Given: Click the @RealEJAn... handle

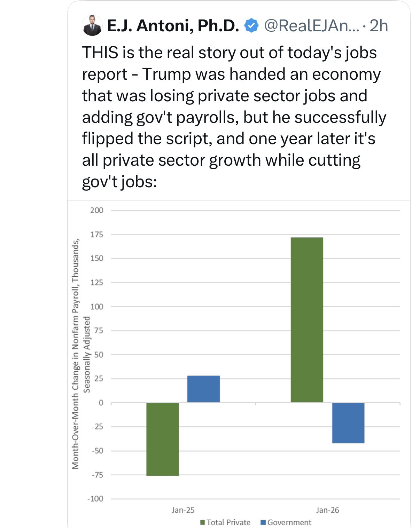Looking at the screenshot, I should [311, 26].
